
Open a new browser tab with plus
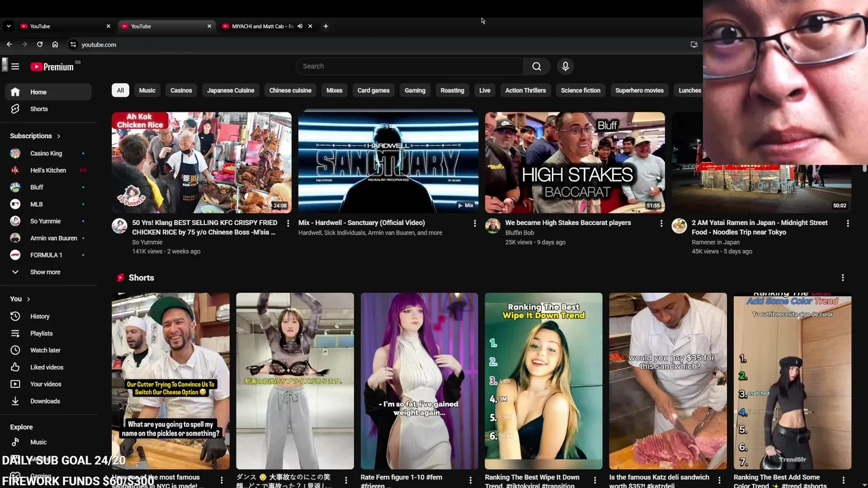(x=325, y=26)
